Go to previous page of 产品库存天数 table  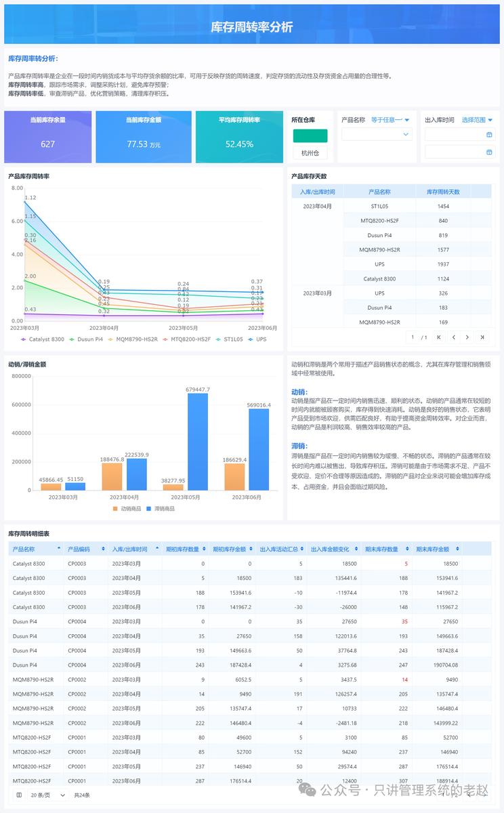point(453,337)
